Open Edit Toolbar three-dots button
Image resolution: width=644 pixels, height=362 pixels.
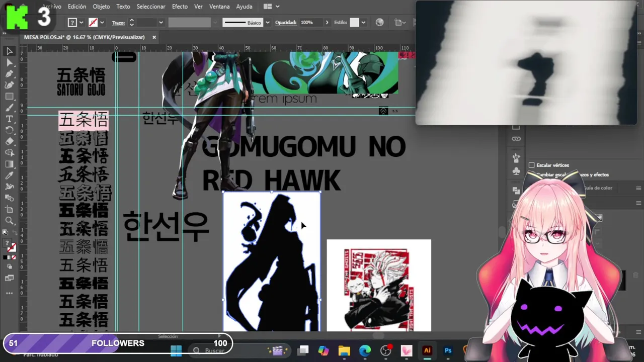[10, 293]
